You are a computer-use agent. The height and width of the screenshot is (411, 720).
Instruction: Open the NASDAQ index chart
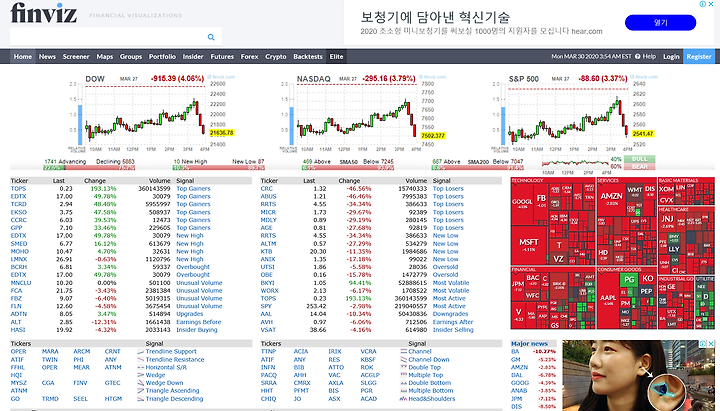pos(363,113)
